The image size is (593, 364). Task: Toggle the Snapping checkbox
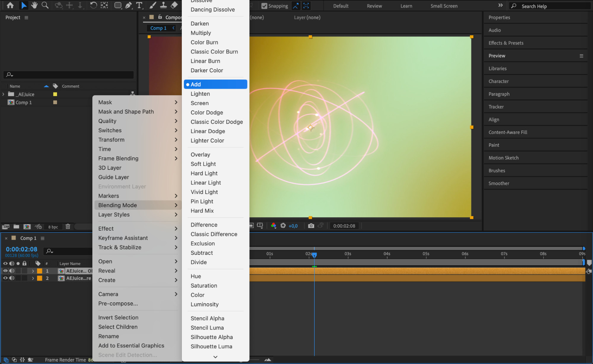click(264, 6)
